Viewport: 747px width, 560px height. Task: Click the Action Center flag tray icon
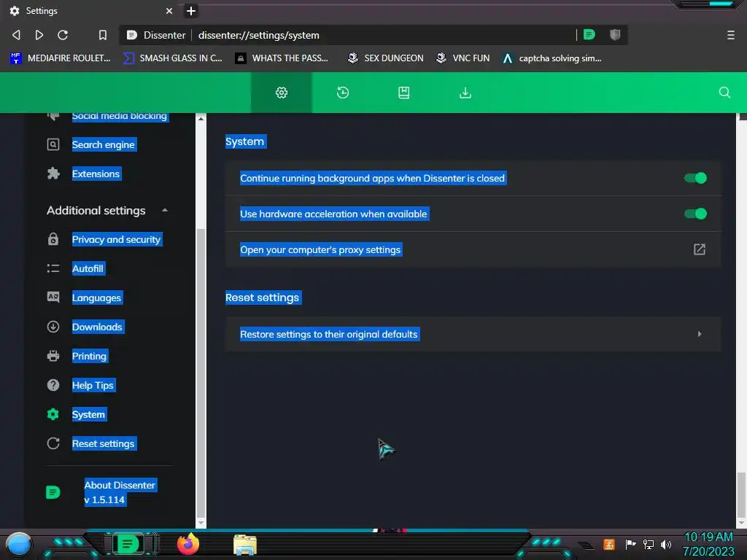[x=630, y=544]
